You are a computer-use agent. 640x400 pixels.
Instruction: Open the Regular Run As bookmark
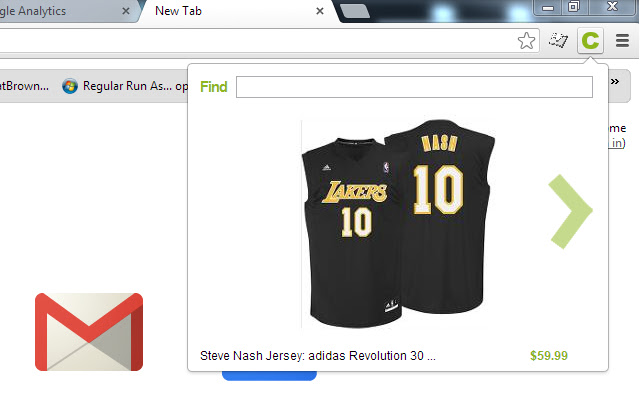coord(125,86)
